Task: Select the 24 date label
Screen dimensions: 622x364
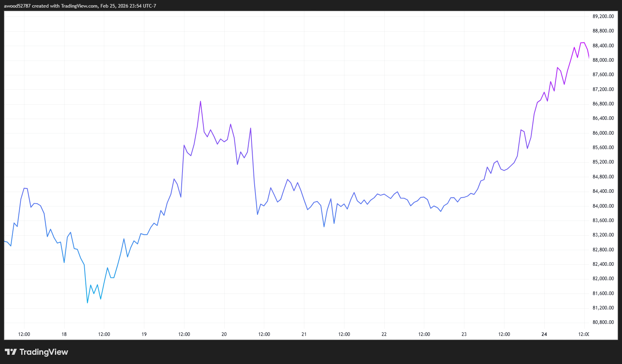Action: [x=544, y=334]
